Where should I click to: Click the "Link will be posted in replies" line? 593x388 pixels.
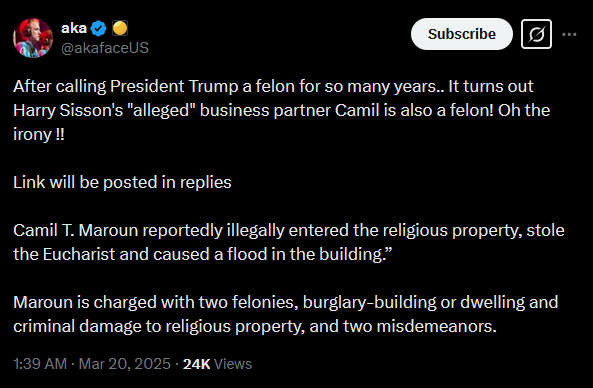122,182
